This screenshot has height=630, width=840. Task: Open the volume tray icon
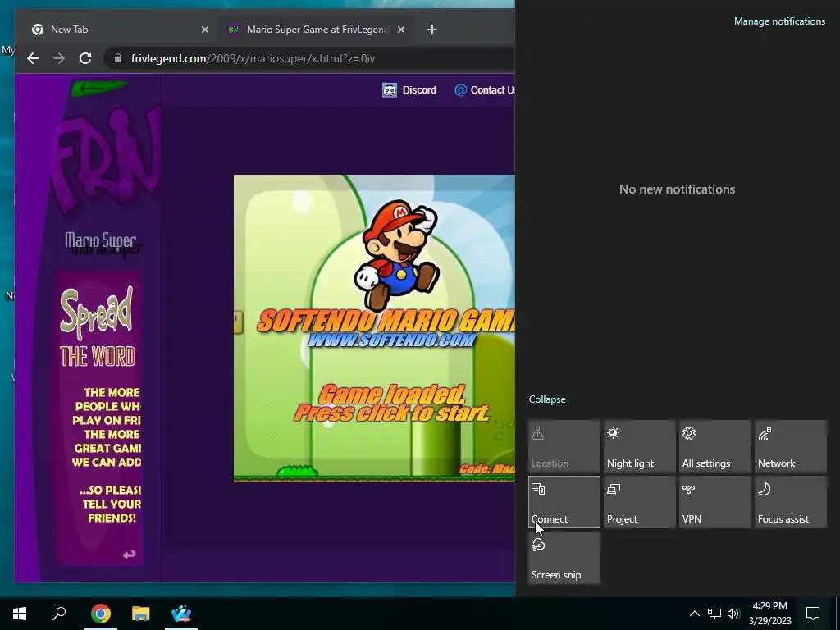tap(733, 614)
